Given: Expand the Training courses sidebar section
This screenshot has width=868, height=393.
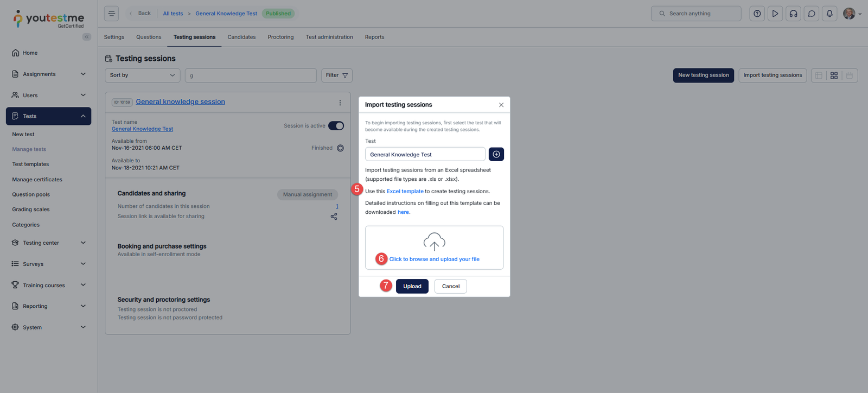Looking at the screenshot, I should [x=49, y=286].
